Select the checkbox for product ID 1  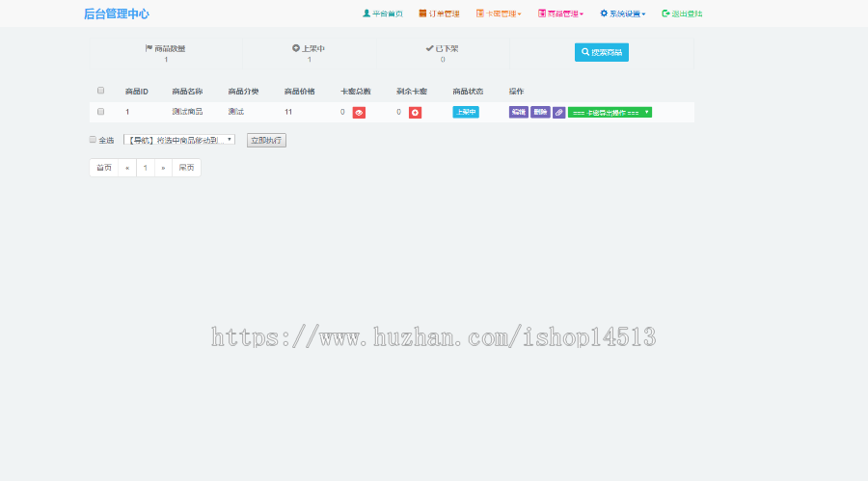click(100, 113)
